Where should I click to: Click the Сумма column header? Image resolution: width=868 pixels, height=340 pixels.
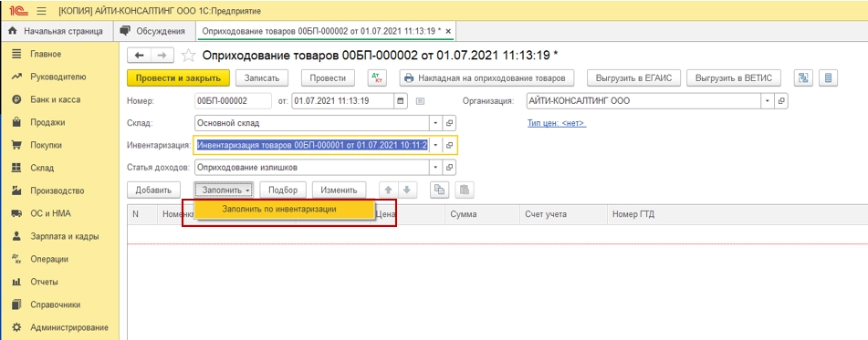point(482,214)
